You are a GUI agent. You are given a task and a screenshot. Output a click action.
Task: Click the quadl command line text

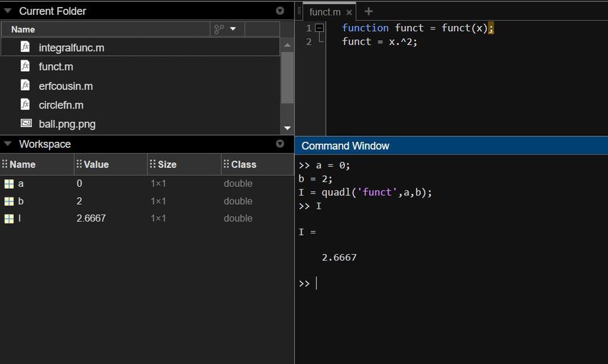(x=365, y=192)
